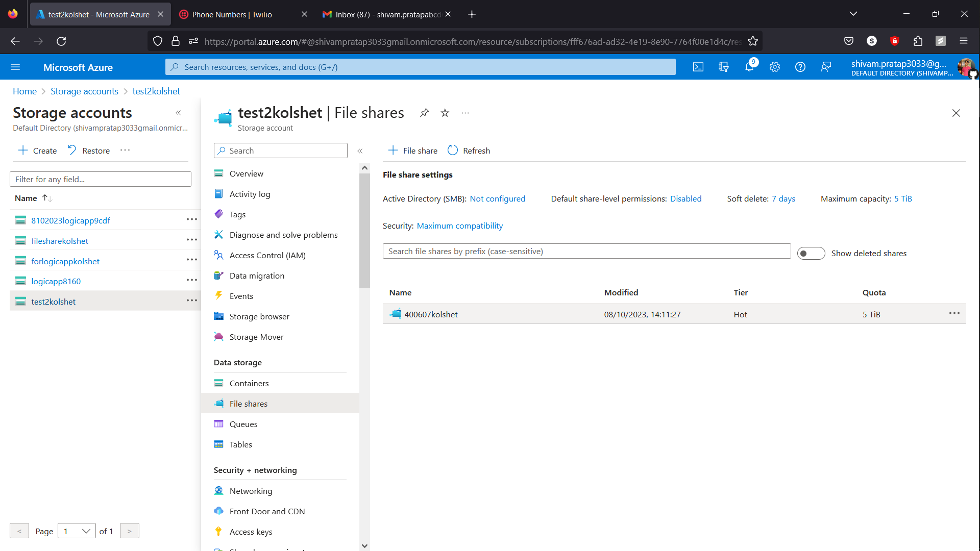View Azure notifications bell
Screen dimensions: 980x551
(x=749, y=67)
